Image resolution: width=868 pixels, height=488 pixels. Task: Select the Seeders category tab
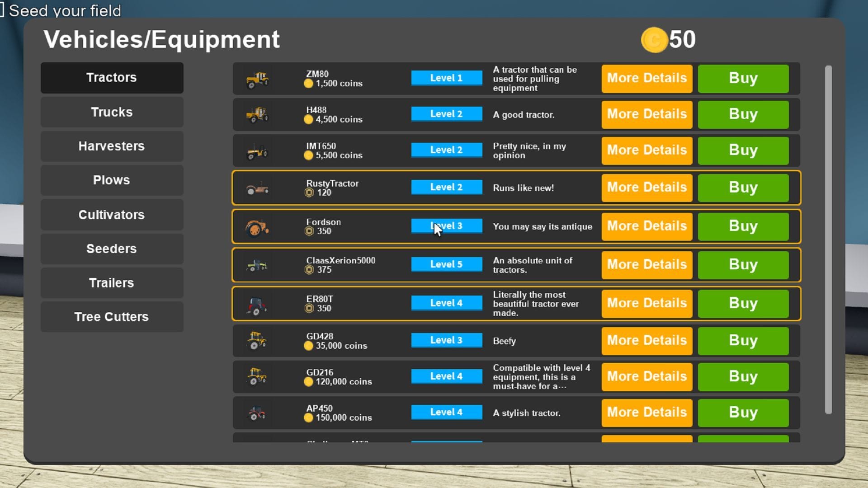112,249
